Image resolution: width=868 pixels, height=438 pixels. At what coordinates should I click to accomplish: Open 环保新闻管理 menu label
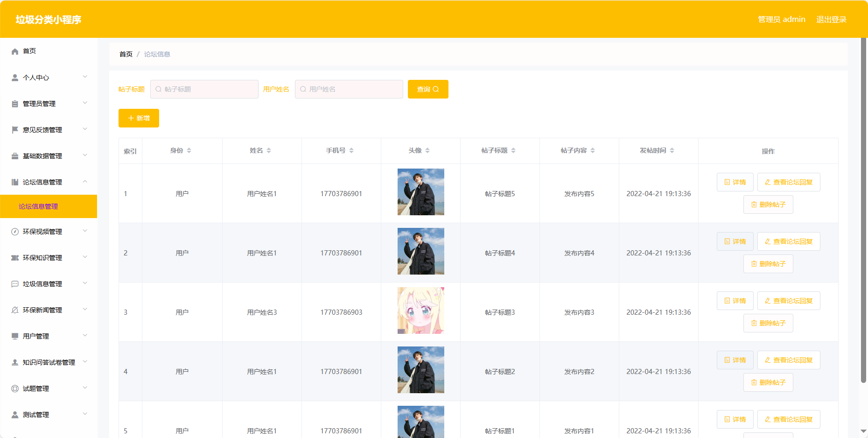tap(42, 310)
